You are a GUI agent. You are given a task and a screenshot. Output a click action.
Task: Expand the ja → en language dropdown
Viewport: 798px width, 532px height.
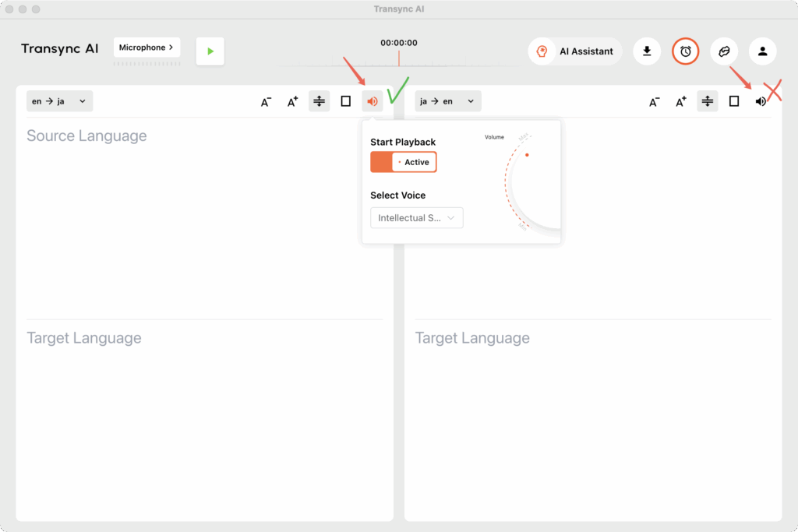pyautogui.click(x=447, y=101)
